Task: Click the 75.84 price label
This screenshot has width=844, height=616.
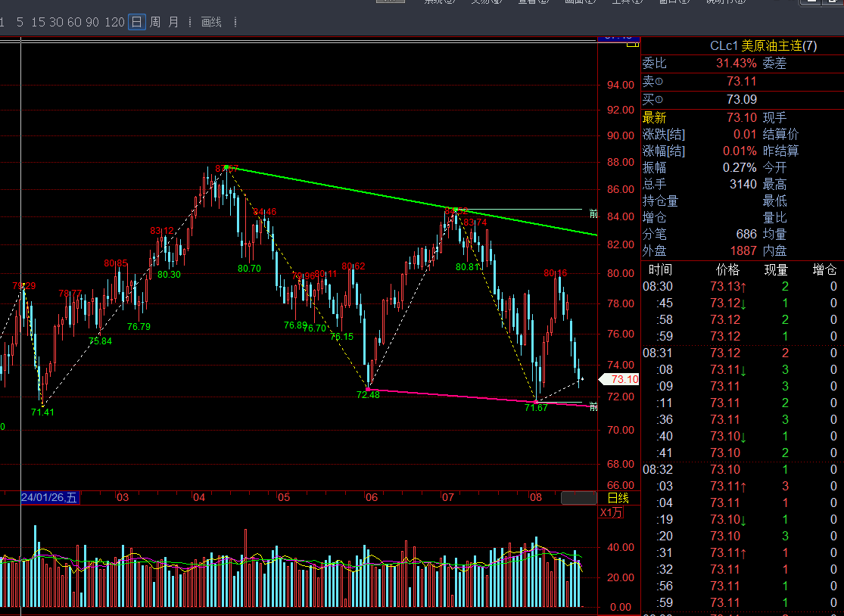Action: (100, 341)
